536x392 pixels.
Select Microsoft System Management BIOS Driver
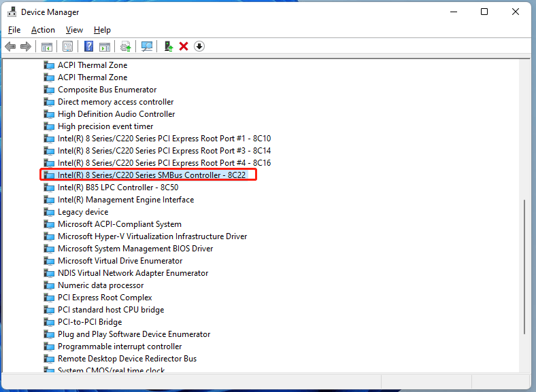pyautogui.click(x=135, y=249)
